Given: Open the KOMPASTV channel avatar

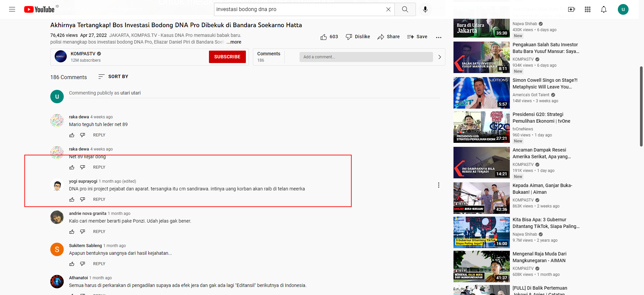Looking at the screenshot, I should click(61, 57).
